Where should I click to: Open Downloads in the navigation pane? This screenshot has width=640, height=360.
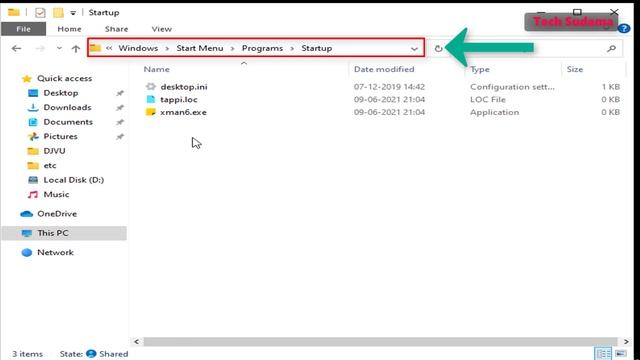click(67, 107)
